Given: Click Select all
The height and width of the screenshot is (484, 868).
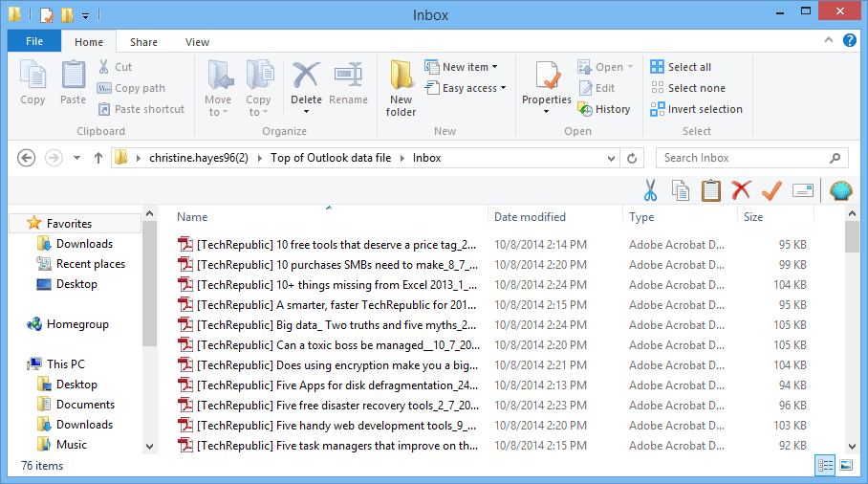Looking at the screenshot, I should coord(681,67).
